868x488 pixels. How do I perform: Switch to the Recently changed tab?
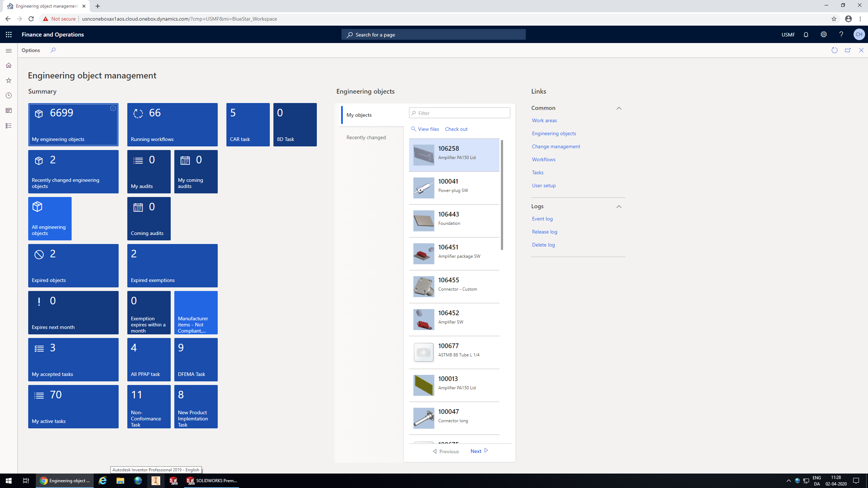click(366, 137)
